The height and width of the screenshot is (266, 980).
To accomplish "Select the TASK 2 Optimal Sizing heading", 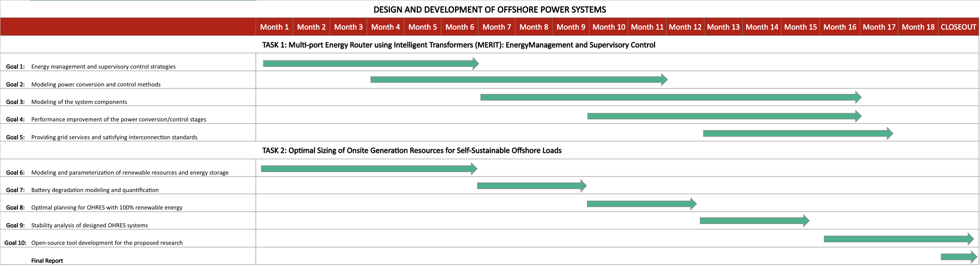I will click(x=411, y=150).
